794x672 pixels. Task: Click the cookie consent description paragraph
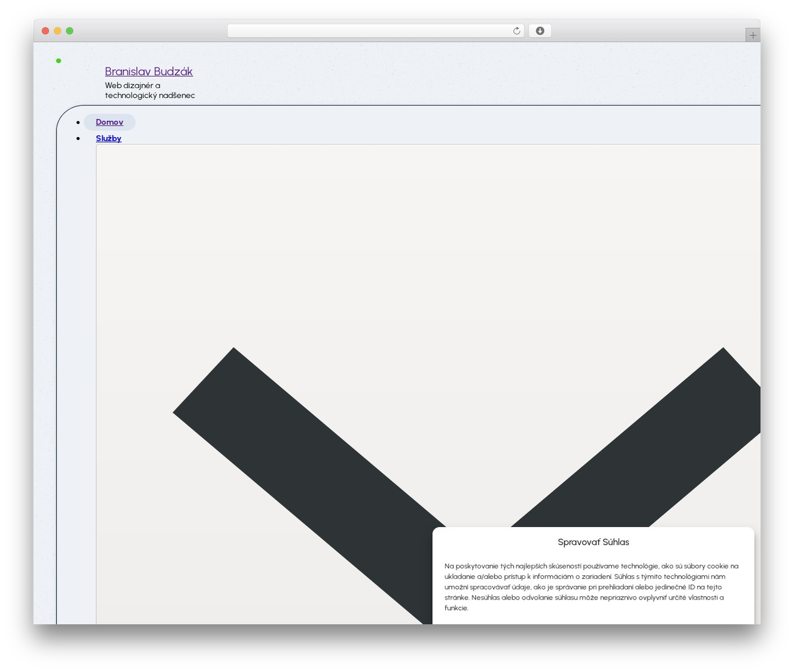tap(593, 587)
